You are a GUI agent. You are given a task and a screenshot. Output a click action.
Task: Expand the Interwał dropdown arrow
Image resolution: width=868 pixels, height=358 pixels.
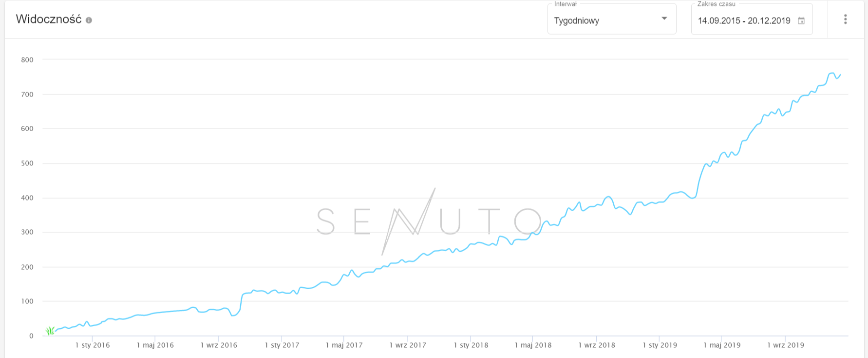tap(664, 19)
